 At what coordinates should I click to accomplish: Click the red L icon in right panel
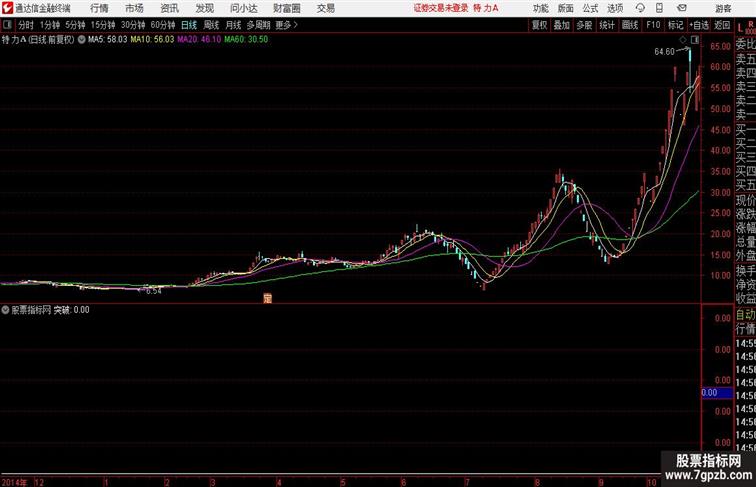[x=740, y=28]
